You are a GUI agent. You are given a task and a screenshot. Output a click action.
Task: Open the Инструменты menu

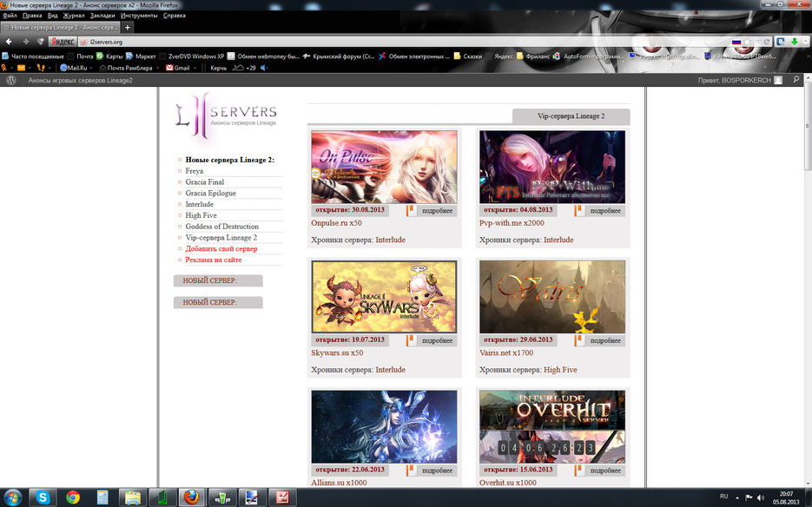pyautogui.click(x=139, y=16)
